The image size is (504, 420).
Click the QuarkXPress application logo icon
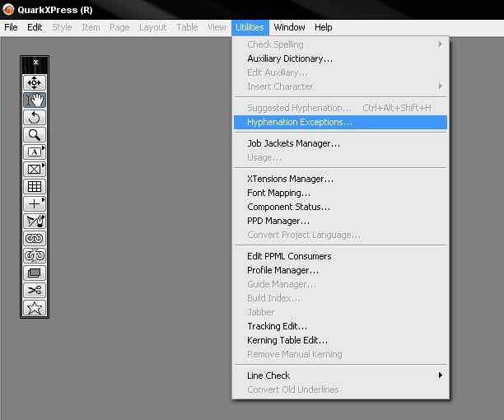(8, 9)
